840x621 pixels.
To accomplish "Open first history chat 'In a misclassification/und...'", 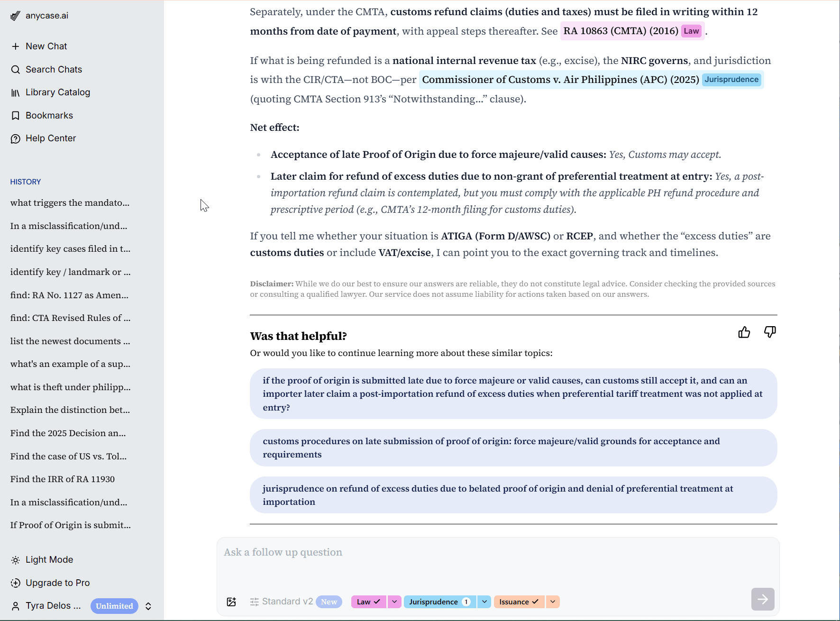I will [69, 226].
